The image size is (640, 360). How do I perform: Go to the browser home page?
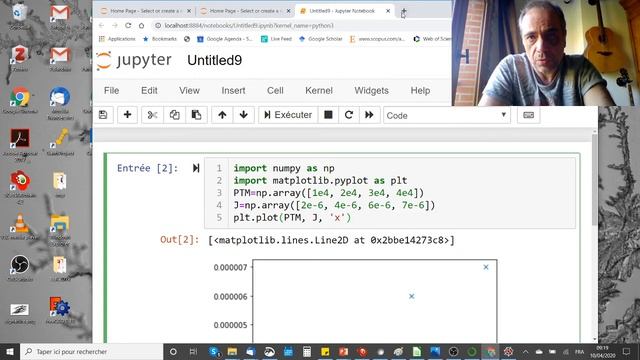pyautogui.click(x=141, y=25)
